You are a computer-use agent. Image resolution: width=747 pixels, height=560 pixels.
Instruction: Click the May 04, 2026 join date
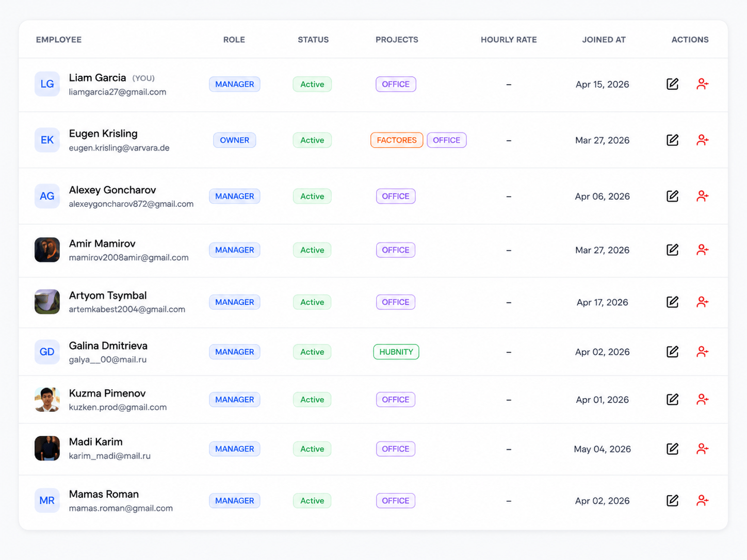603,449
